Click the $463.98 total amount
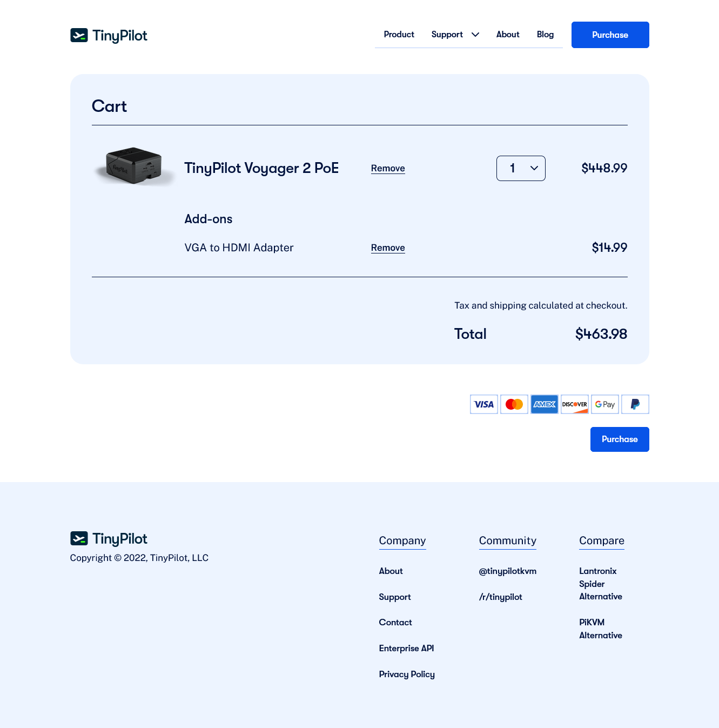This screenshot has width=719, height=728. pyautogui.click(x=601, y=334)
